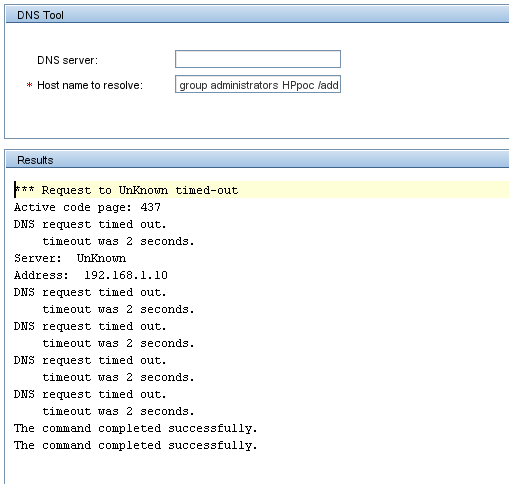Click the first 'timeout was 2 seconds.' line

click(x=118, y=241)
